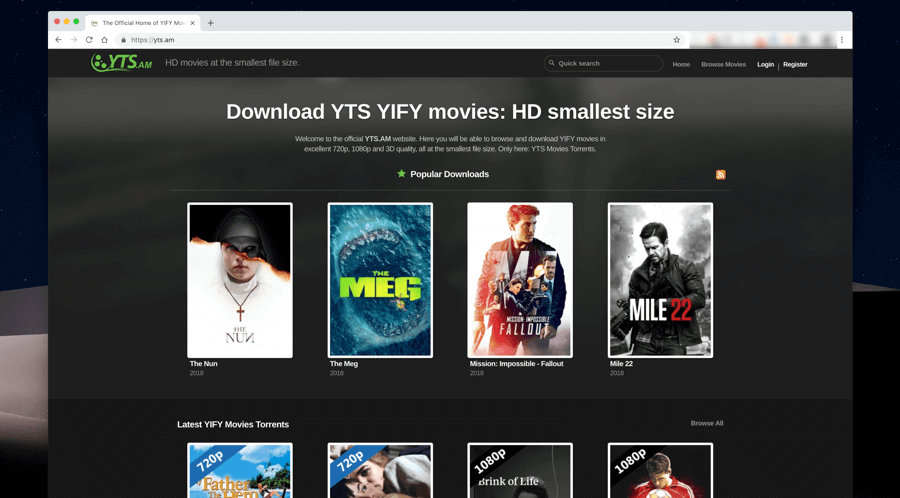Click the green Popular Downloads star
Viewport: 900px width, 498px height.
401,173
